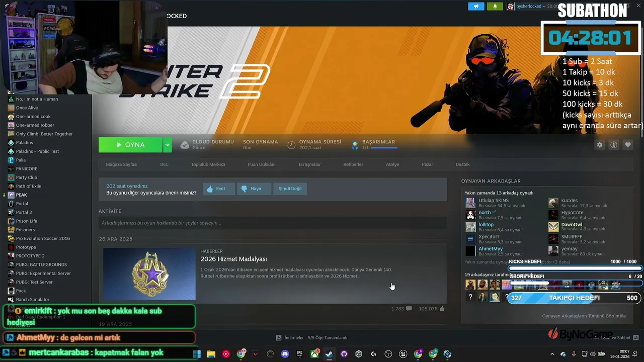Screen dimensions: 644x362
Task: Click HypoCrite's avatar in friends list
Action: [553, 215]
